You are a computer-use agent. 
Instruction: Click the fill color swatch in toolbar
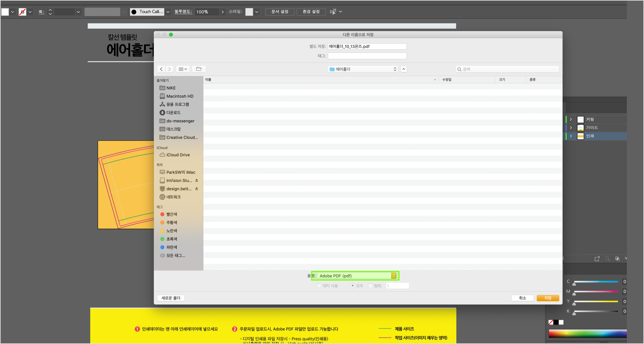pos(5,12)
